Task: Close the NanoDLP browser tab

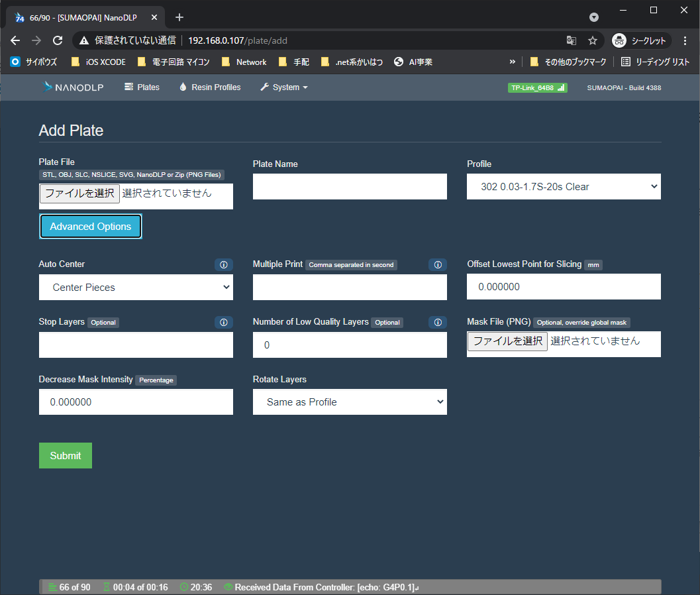Action: point(154,17)
